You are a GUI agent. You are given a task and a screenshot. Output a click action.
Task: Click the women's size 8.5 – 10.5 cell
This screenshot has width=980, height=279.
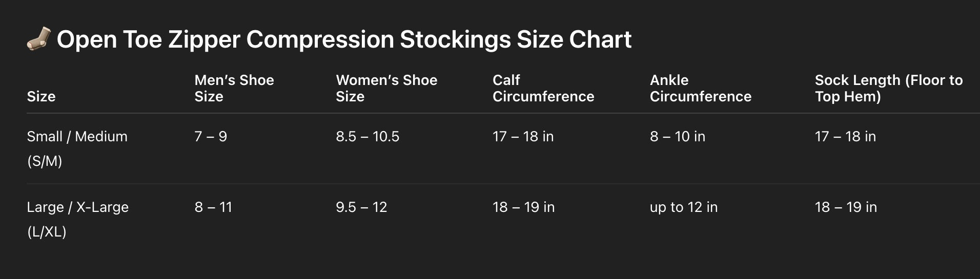tap(367, 137)
